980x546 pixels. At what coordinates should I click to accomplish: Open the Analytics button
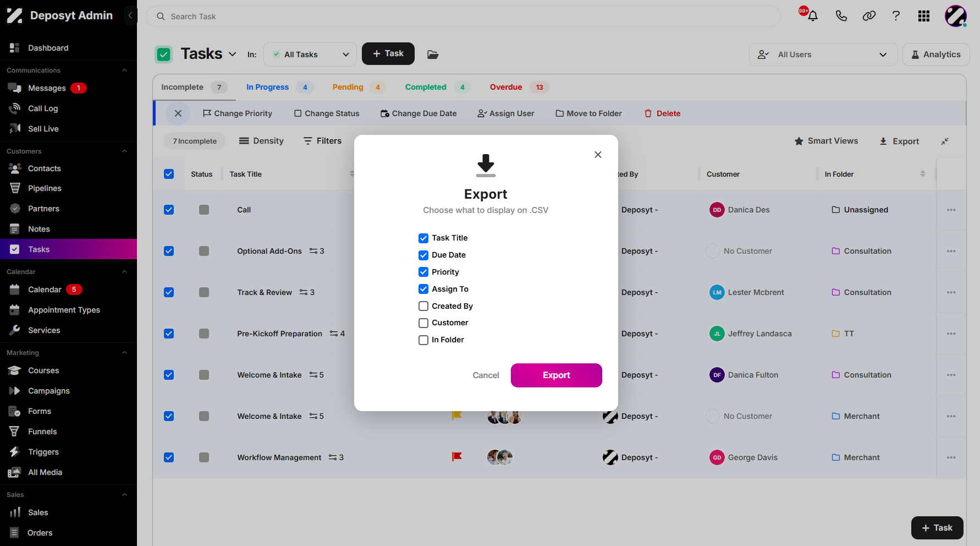point(935,54)
